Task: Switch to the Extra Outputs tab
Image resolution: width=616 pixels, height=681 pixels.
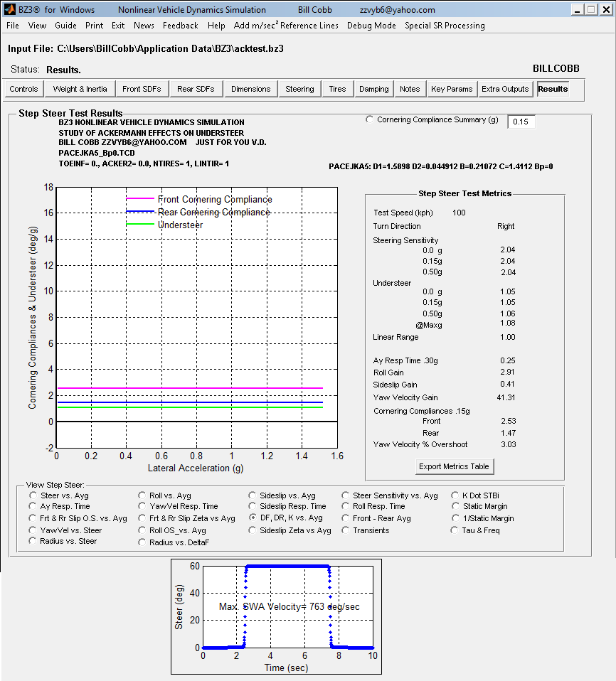Action: 505,89
